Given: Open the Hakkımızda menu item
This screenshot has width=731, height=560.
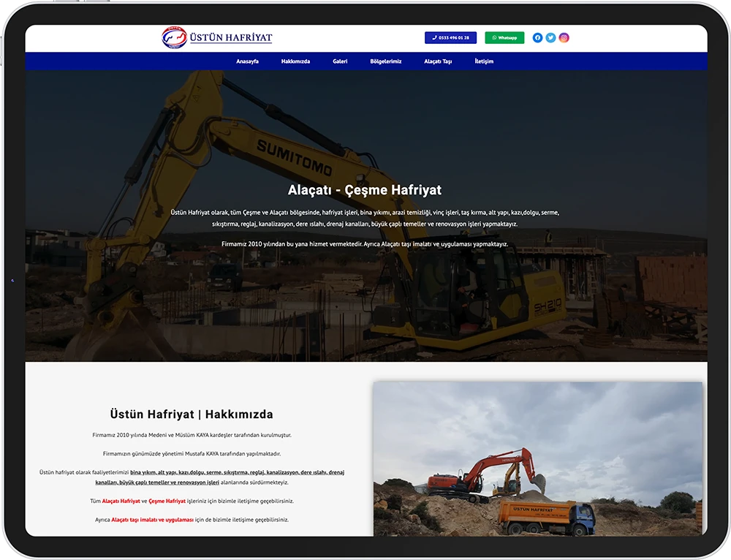Looking at the screenshot, I should pyautogui.click(x=295, y=61).
